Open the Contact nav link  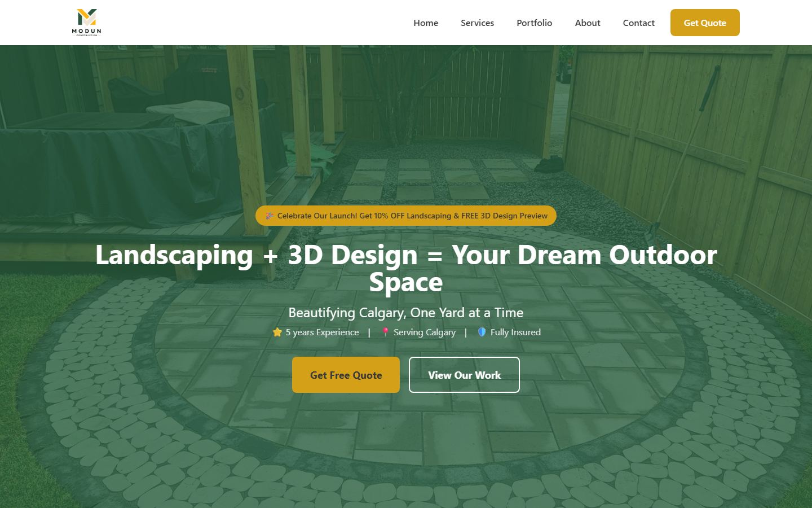(x=639, y=23)
